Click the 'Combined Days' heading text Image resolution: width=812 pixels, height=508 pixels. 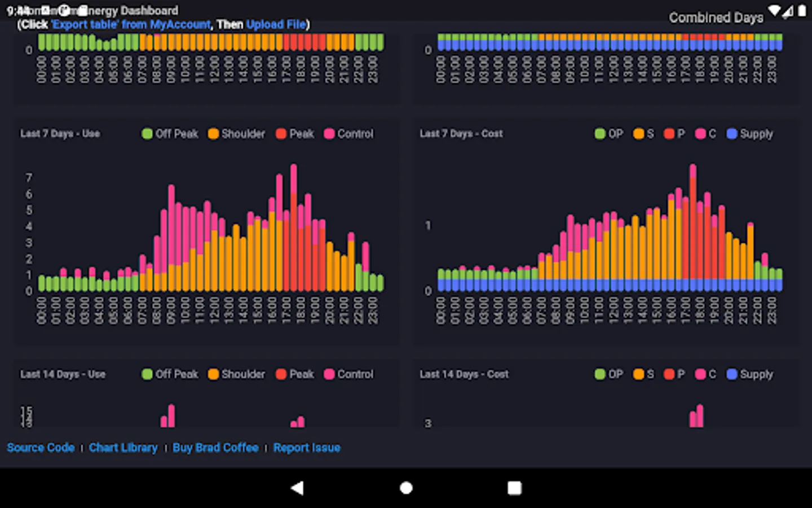716,18
